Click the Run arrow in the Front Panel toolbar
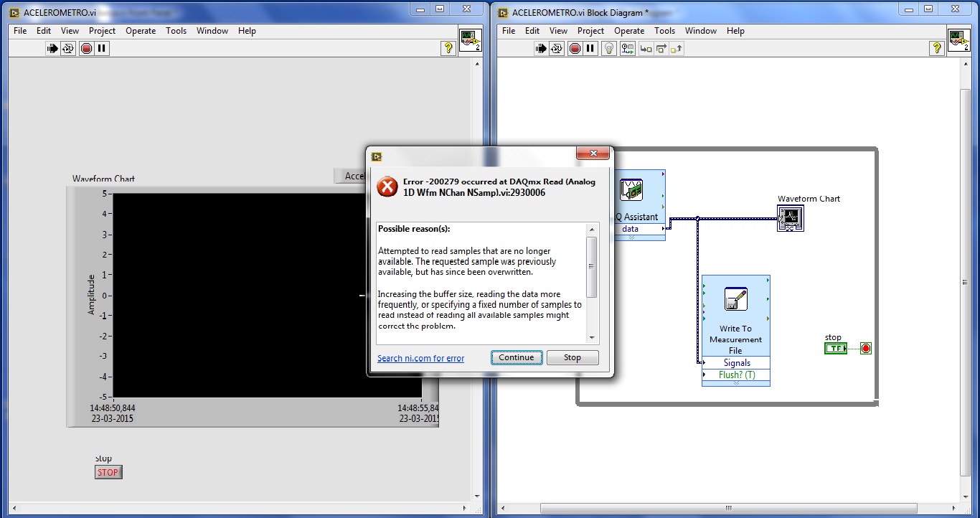This screenshot has height=518, width=980. point(53,49)
